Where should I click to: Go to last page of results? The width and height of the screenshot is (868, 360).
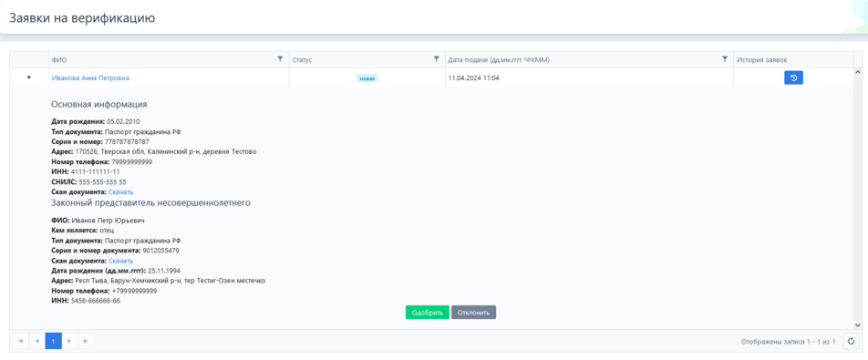(x=86, y=341)
